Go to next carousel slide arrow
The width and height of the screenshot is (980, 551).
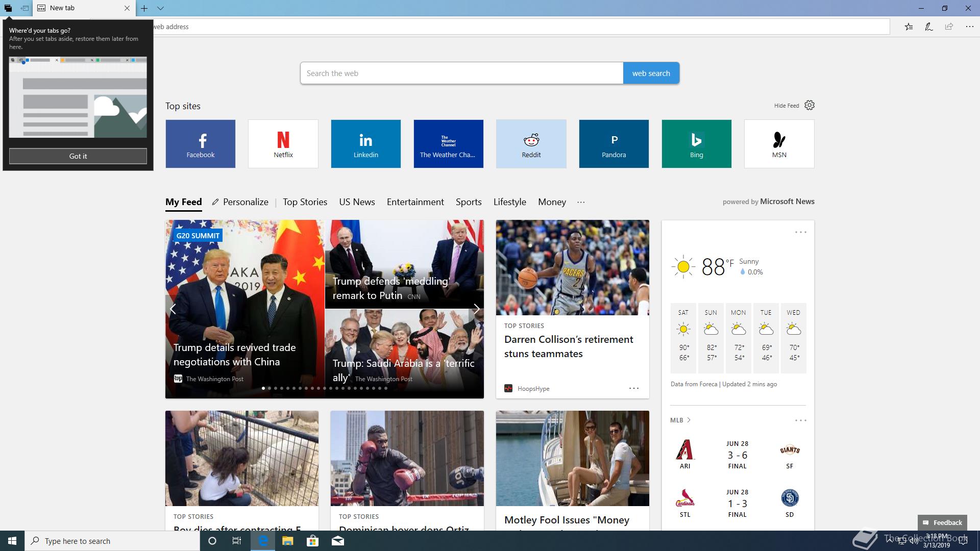[x=476, y=309]
